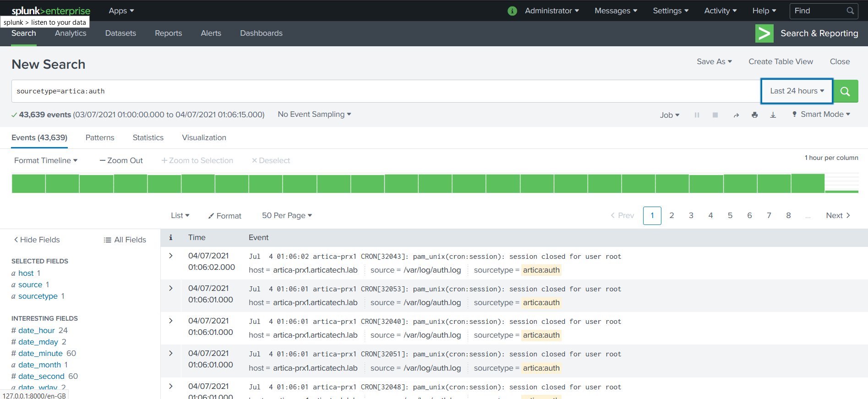Screen dimensions: 868x399
Task: Change Smart Mode search mode
Action: click(x=821, y=115)
